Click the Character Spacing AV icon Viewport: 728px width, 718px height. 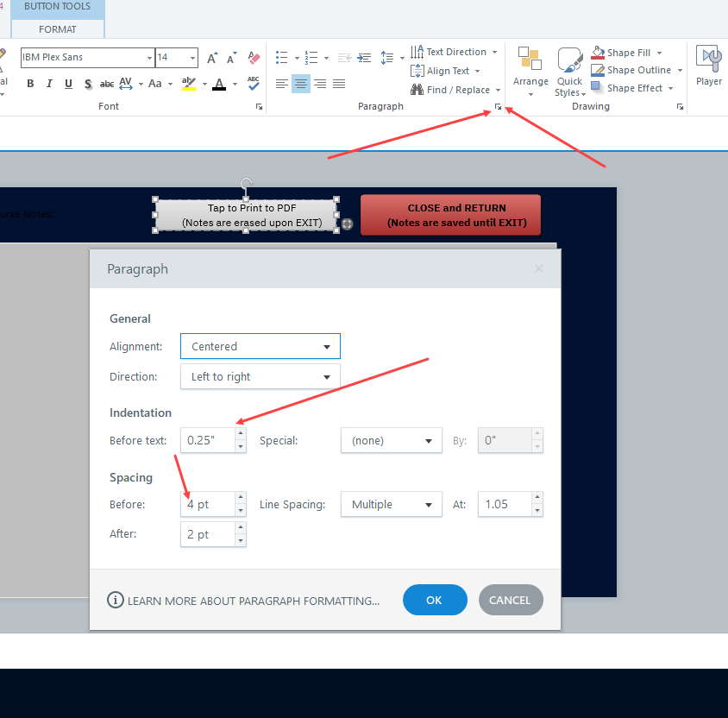click(x=126, y=84)
